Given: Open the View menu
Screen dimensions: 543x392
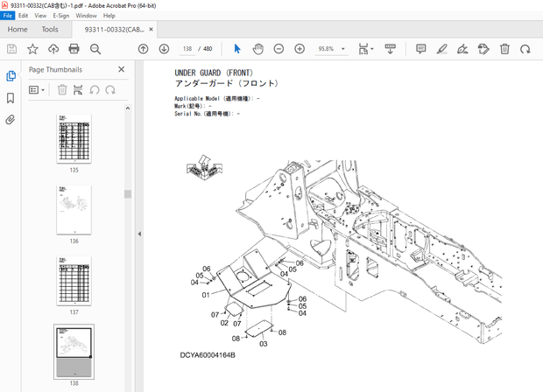Looking at the screenshot, I should pos(40,16).
